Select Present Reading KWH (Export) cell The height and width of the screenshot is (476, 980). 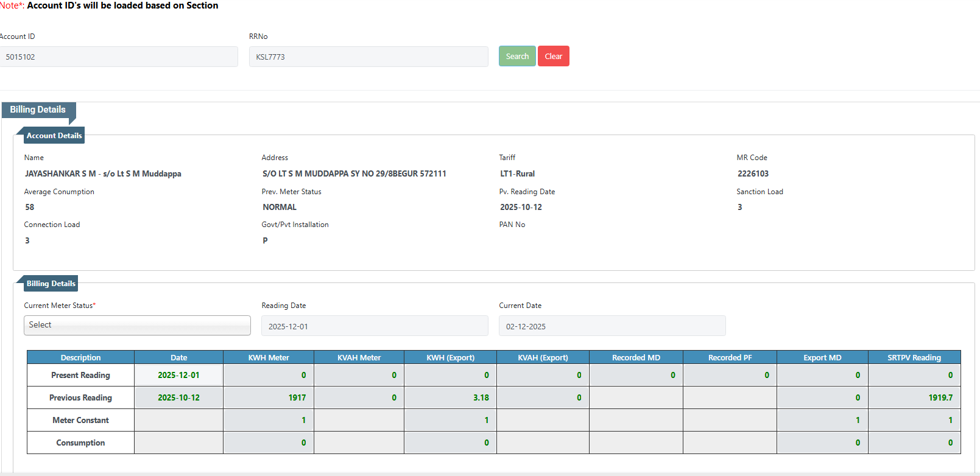[450, 375]
